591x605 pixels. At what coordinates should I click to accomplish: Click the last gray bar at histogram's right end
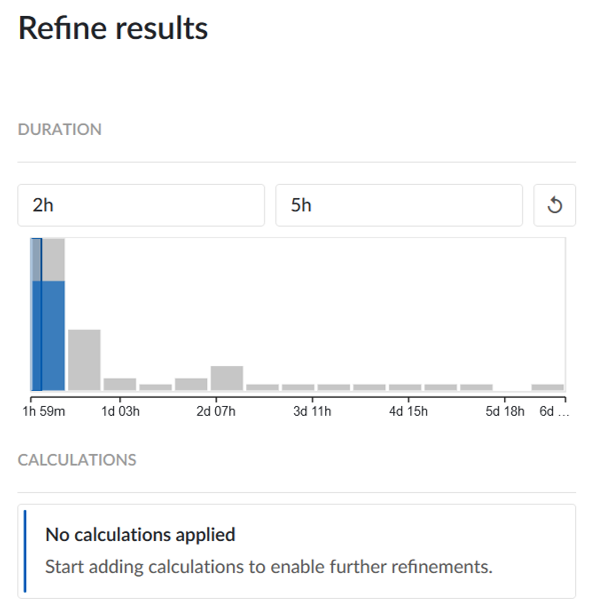point(547,387)
